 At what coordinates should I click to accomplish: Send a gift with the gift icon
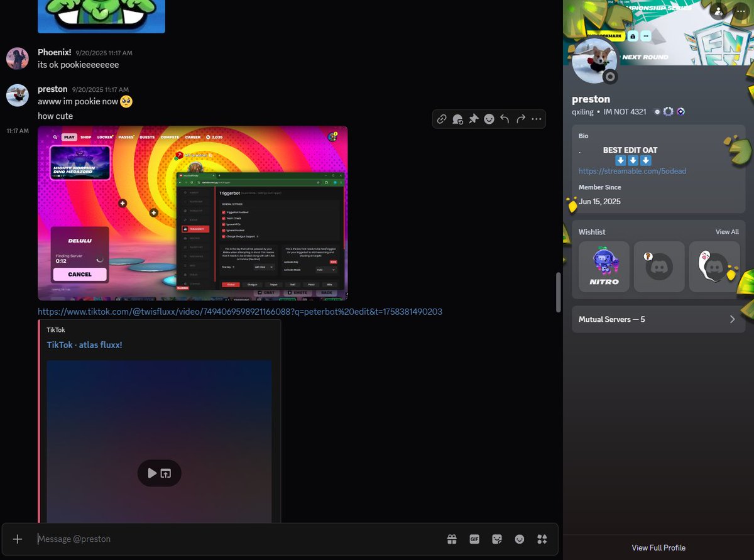(452, 539)
